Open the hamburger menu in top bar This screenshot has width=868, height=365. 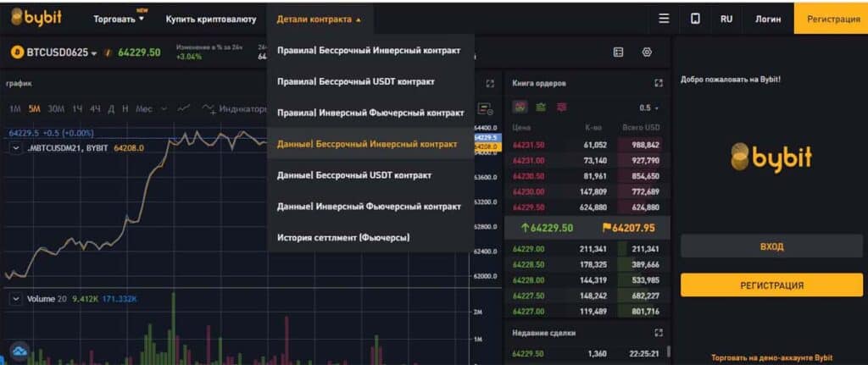click(x=664, y=19)
